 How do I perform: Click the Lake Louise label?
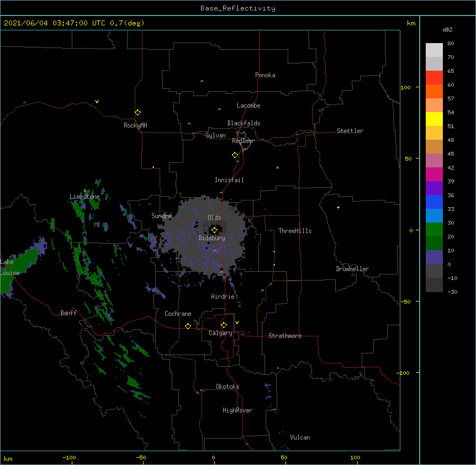tap(10, 267)
